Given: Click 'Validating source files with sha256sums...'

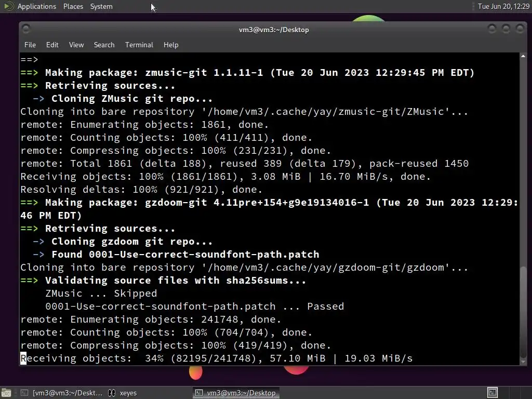Looking at the screenshot, I should point(176,281).
